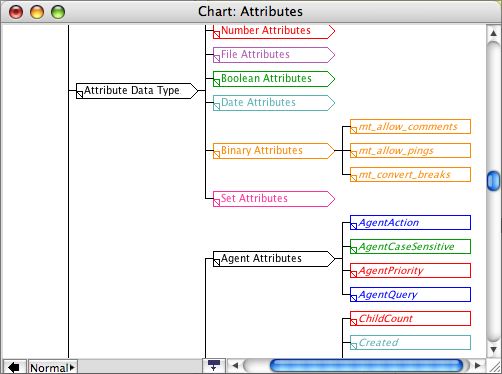Zoom the window with the green button
Image resolution: width=502 pixels, height=374 pixels.
(x=58, y=12)
